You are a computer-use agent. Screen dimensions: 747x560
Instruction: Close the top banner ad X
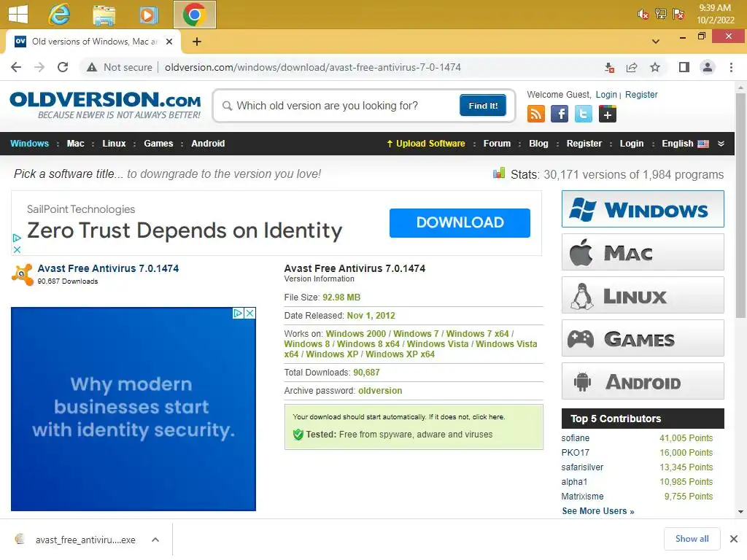[x=17, y=249]
